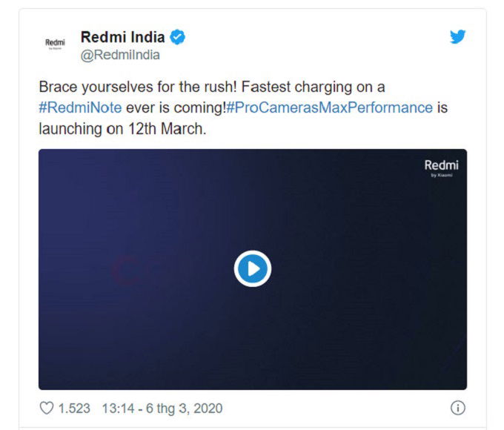Viewport: 504px width, 430px height.
Task: Play the embedded Redmi video
Action: [x=253, y=268]
